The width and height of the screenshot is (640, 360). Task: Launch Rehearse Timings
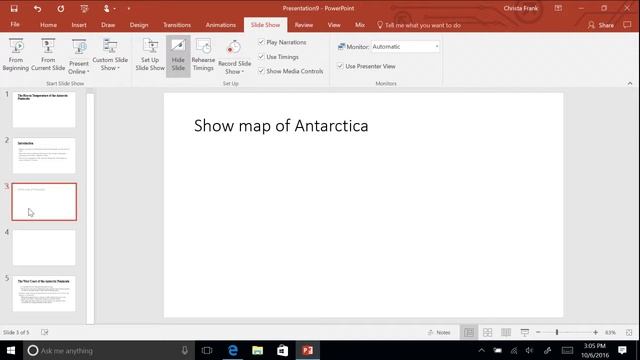tap(203, 56)
